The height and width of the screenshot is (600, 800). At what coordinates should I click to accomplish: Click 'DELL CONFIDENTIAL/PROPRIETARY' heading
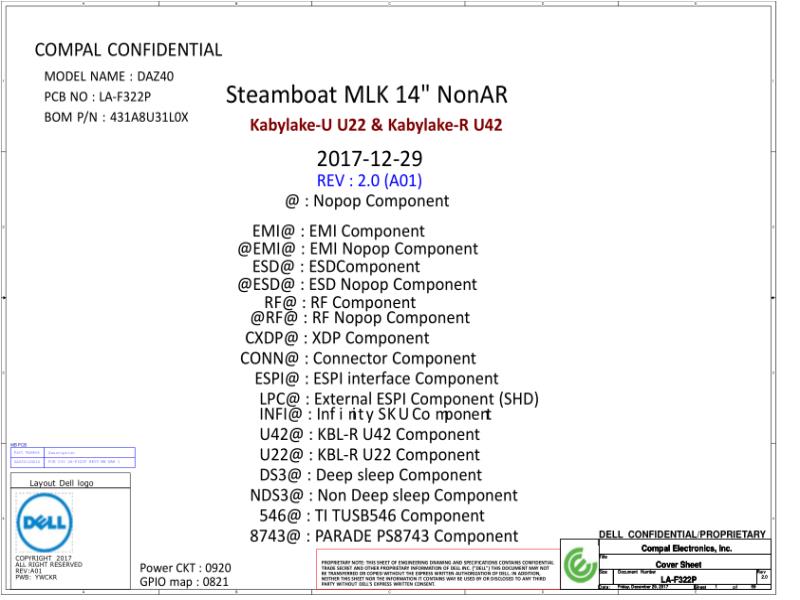[x=682, y=534]
